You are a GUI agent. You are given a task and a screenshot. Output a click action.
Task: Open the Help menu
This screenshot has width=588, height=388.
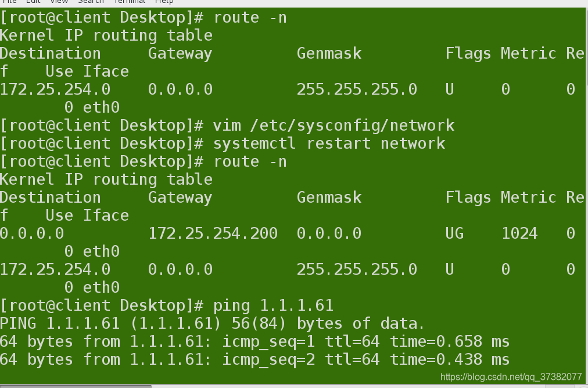coord(164,2)
